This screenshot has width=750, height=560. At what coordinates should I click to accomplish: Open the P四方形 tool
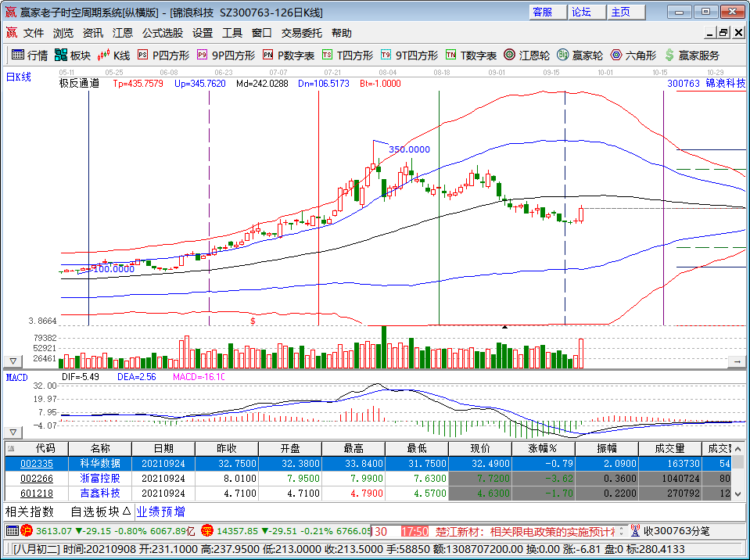pyautogui.click(x=163, y=56)
